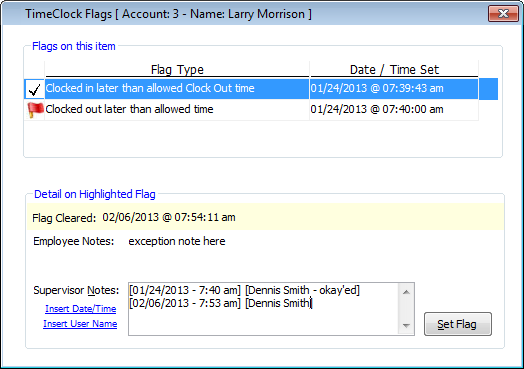This screenshot has height=369, width=524.
Task: Click the Supervisor Notes scrollbar down arrow
Action: pyautogui.click(x=406, y=325)
